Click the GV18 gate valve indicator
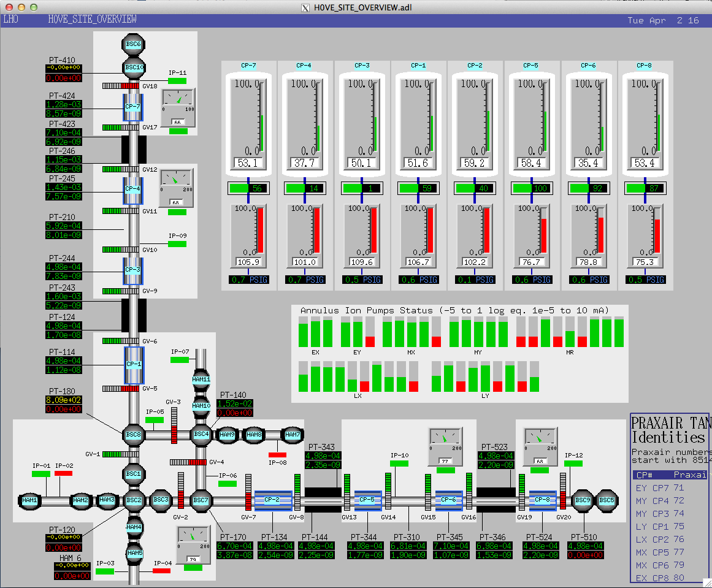 pyautogui.click(x=121, y=86)
